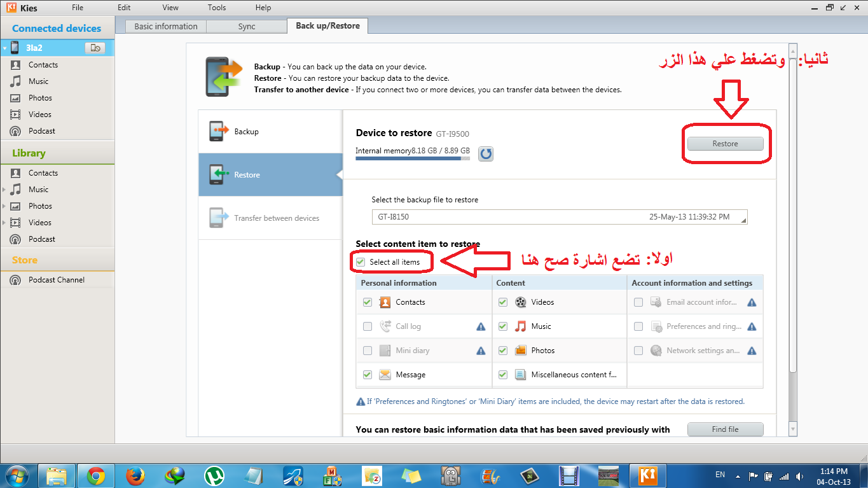Screen dimensions: 868x488
Task: Open the Edit menu
Action: pos(124,8)
